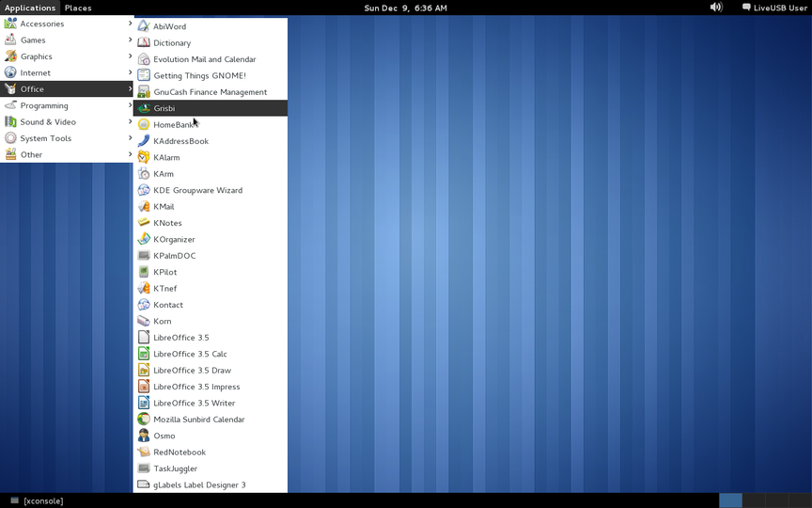Viewport: 812px width, 508px height.
Task: Click the volume speaker icon in top panel
Action: pos(716,8)
